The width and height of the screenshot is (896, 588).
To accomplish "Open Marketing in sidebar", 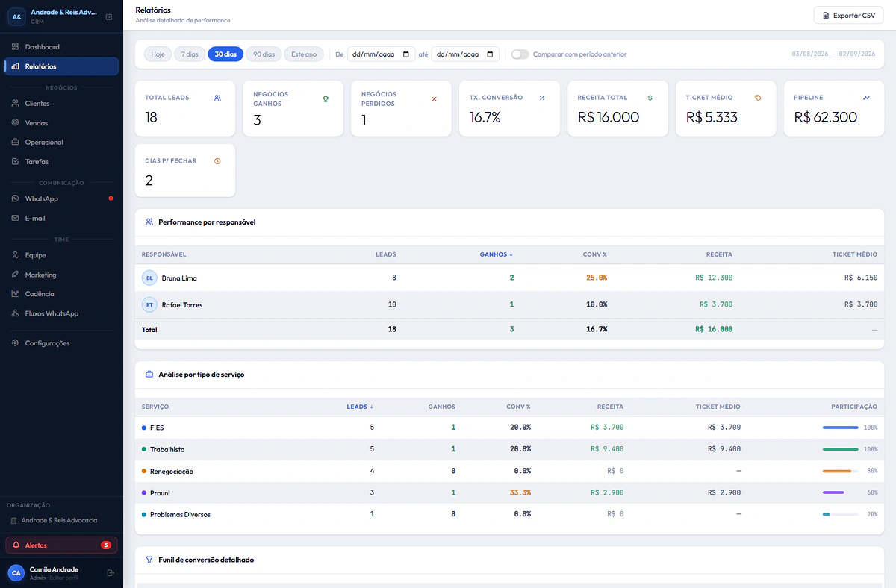I will (61, 275).
